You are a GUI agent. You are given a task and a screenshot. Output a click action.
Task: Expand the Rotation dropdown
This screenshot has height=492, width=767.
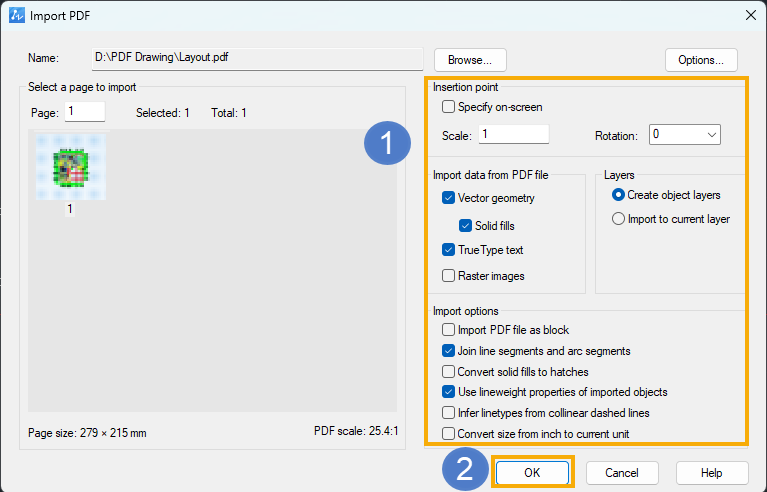(x=685, y=134)
